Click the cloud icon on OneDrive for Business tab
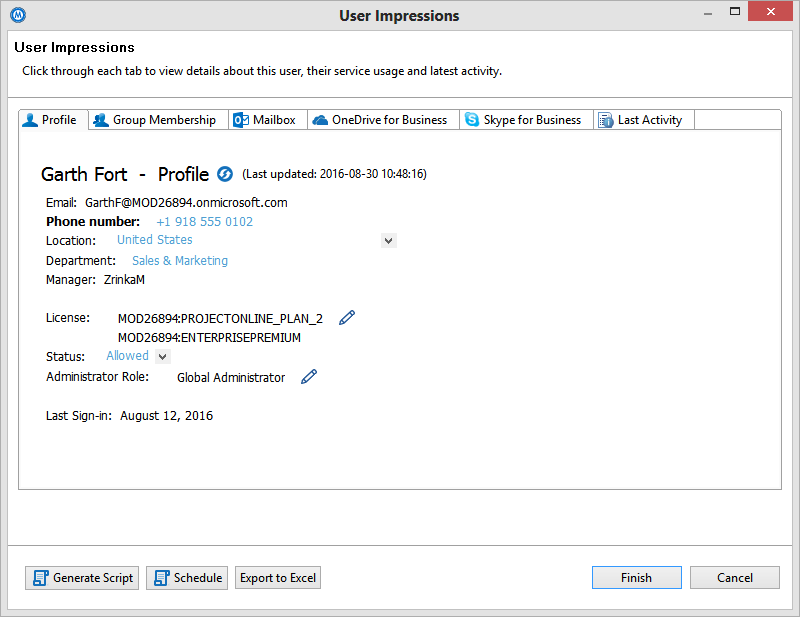Screen dimensions: 800x617 [320, 119]
